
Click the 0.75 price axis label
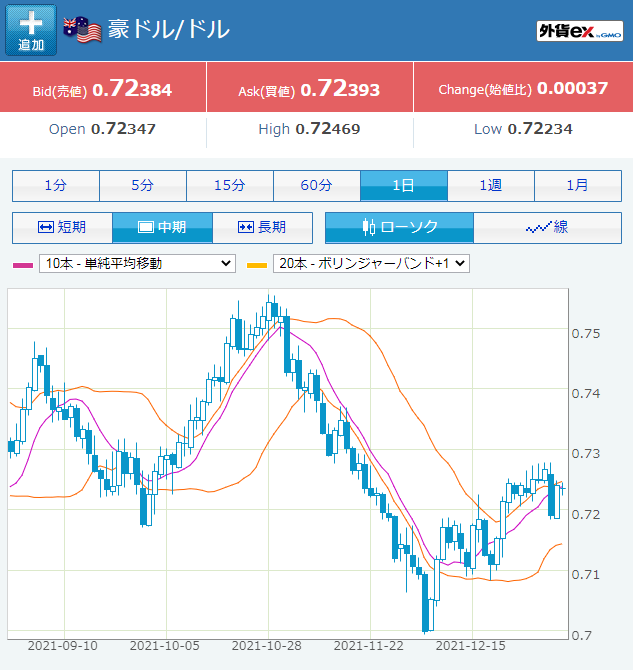586,334
